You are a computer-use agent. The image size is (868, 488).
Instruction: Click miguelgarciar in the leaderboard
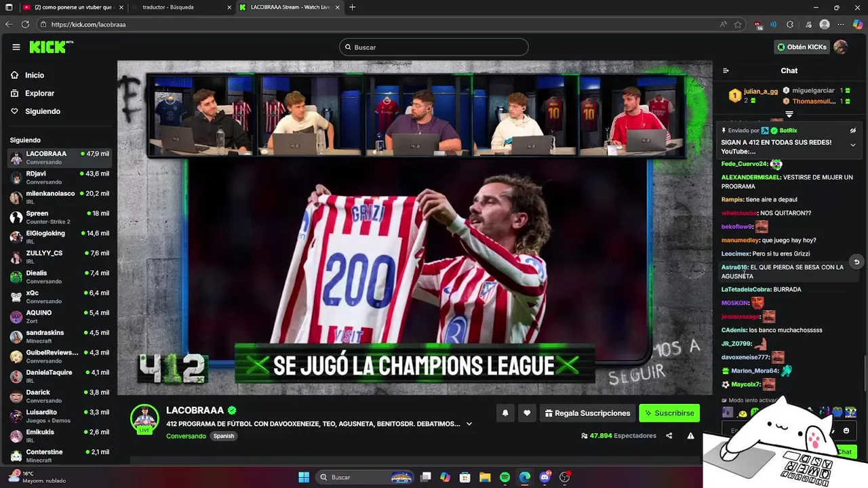813,91
